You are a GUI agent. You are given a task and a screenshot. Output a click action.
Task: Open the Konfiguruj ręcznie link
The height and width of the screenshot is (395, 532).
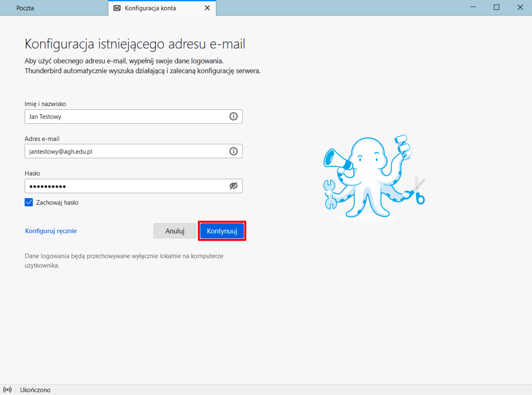pos(51,231)
